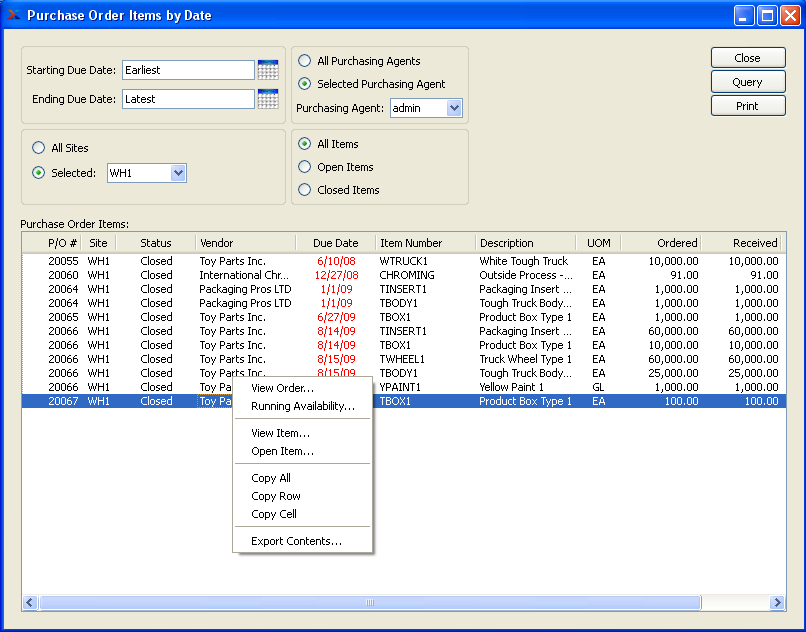The height and width of the screenshot is (632, 806).
Task: Select the All Sites radio button
Action: [38, 148]
